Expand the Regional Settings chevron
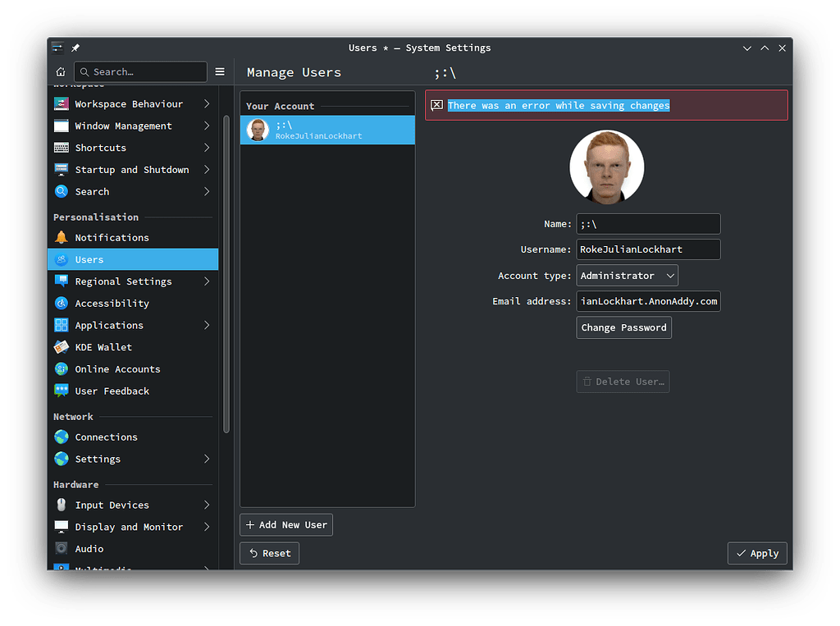 pyautogui.click(x=207, y=281)
